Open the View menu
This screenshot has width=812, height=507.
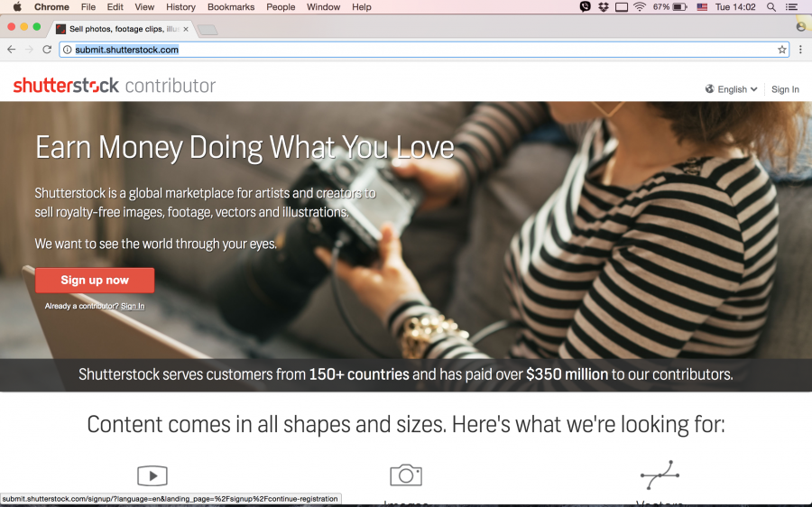click(x=144, y=6)
